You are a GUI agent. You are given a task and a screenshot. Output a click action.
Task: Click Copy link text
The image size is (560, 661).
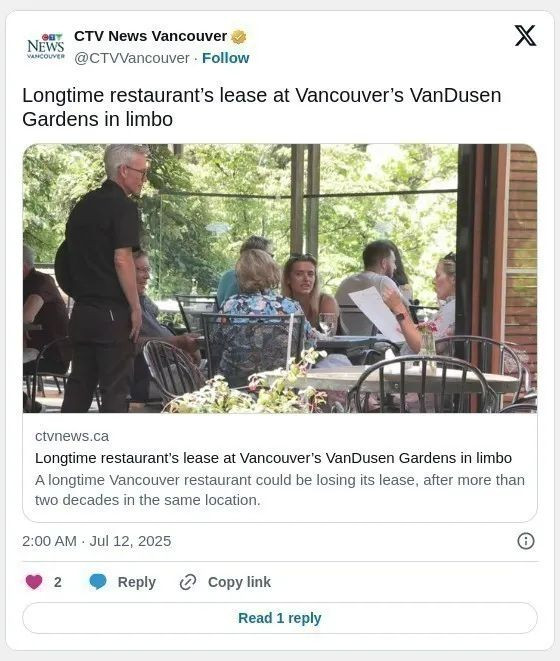coord(239,582)
